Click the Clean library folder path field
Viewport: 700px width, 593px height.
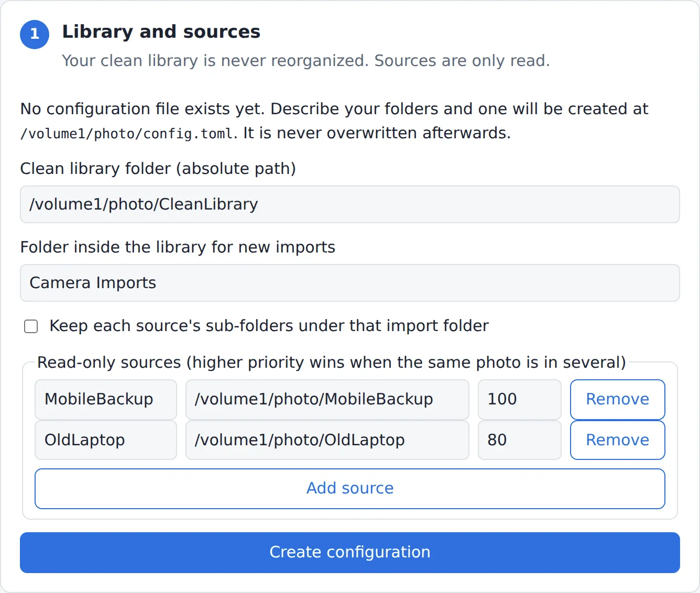pos(350,204)
